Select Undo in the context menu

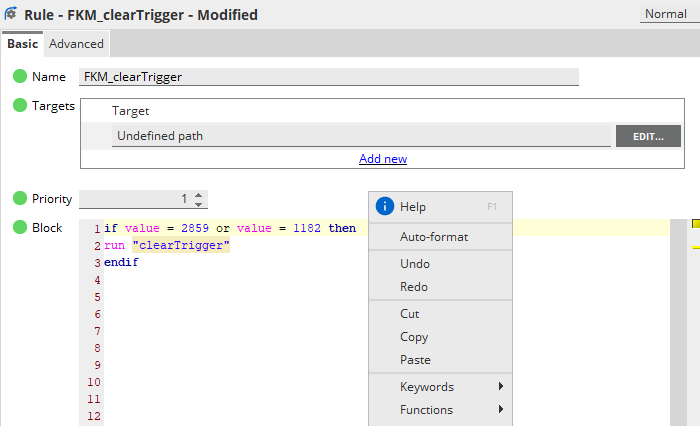(x=415, y=264)
